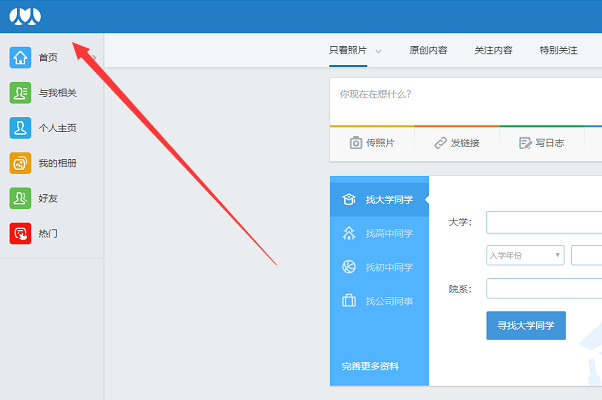This screenshot has width=602, height=400.
Task: Click the 个人主页 profile icon
Action: pos(20,128)
